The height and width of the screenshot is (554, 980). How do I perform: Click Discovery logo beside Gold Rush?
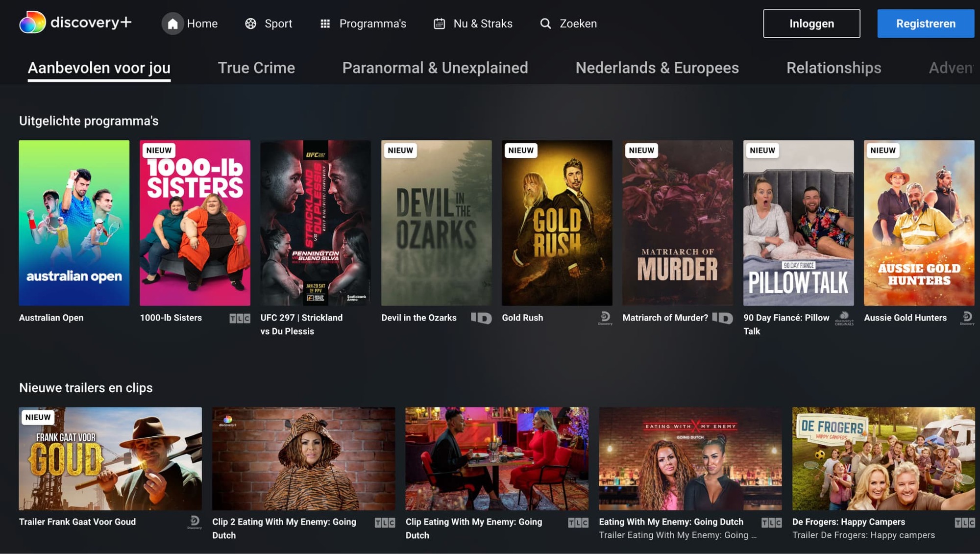pyautogui.click(x=605, y=318)
